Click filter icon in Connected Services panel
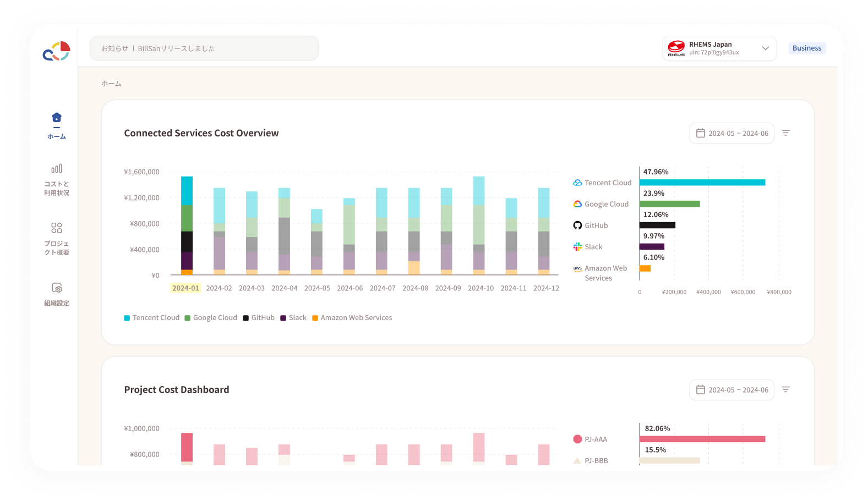868x501 pixels. [x=786, y=133]
